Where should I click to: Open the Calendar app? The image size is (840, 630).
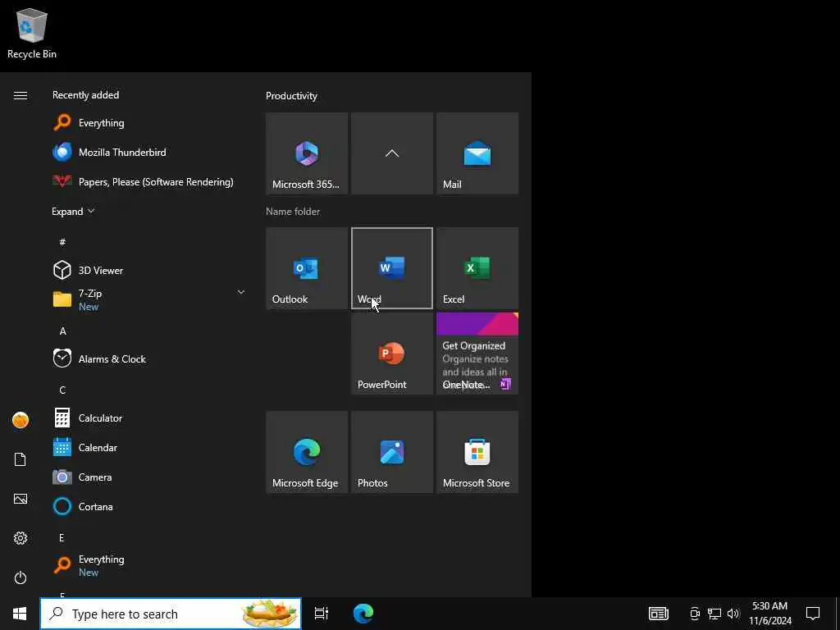148,447
